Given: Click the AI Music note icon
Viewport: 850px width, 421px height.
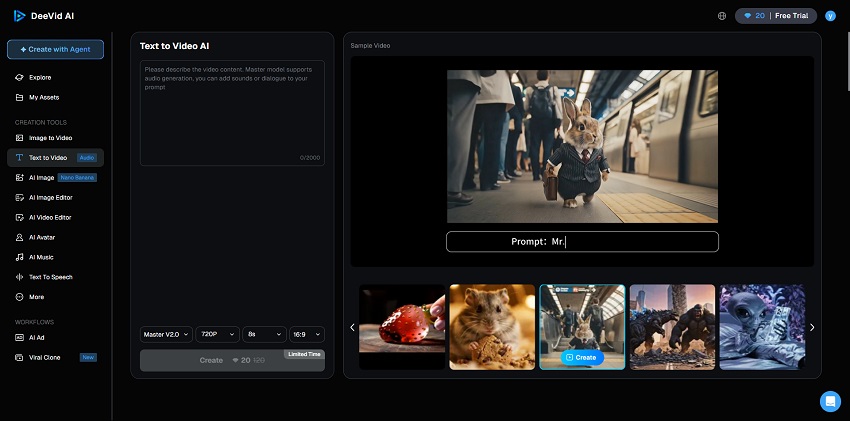Looking at the screenshot, I should click(20, 257).
